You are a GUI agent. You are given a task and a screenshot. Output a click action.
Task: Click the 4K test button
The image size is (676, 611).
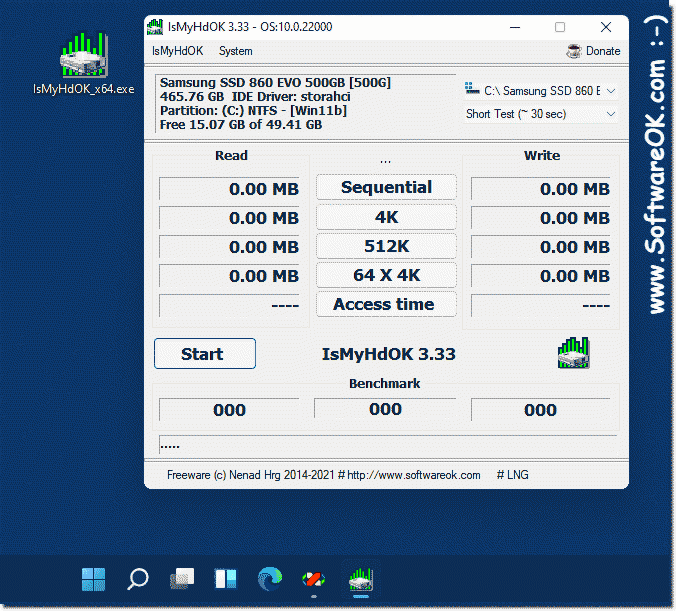pos(386,217)
